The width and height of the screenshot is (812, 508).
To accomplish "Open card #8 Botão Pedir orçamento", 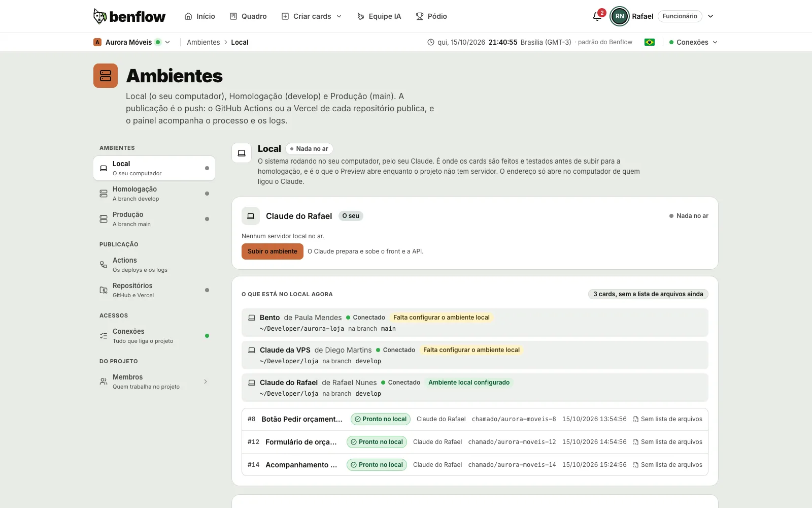I will coord(475,419).
